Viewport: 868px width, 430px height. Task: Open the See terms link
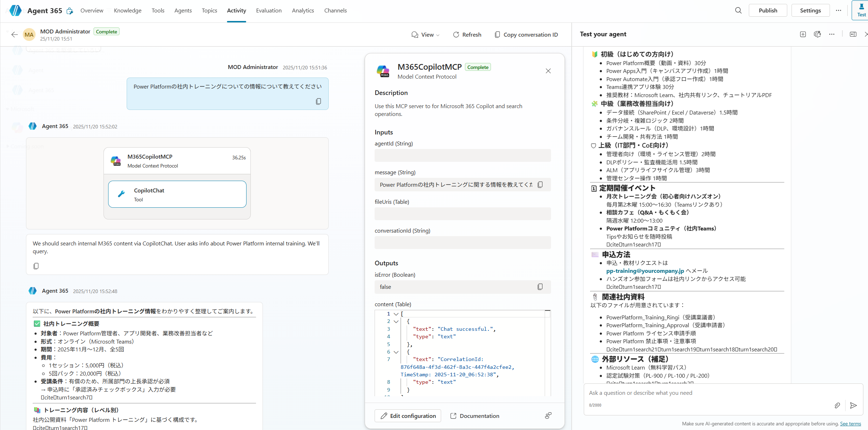[x=850, y=424]
